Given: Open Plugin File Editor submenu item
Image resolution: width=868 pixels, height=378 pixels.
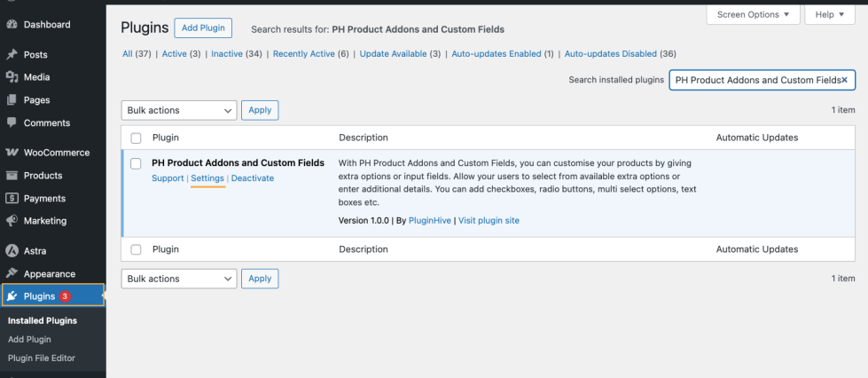Looking at the screenshot, I should [x=42, y=358].
